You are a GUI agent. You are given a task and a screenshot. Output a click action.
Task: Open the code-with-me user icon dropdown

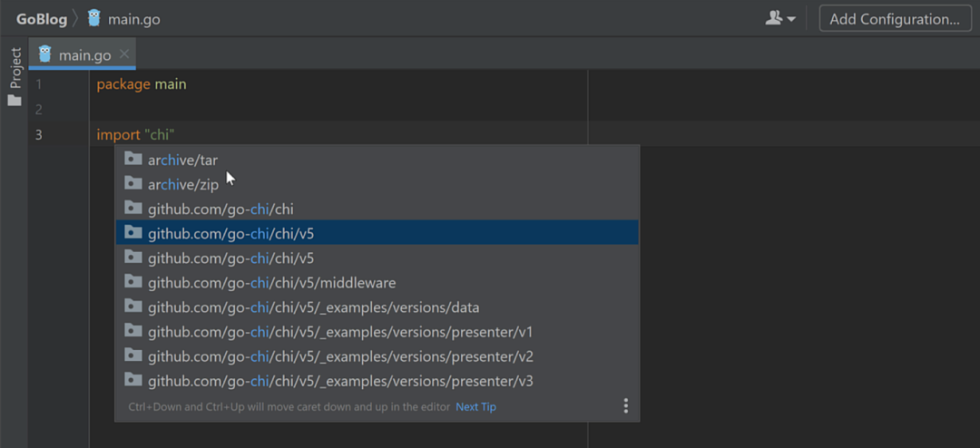(x=780, y=19)
